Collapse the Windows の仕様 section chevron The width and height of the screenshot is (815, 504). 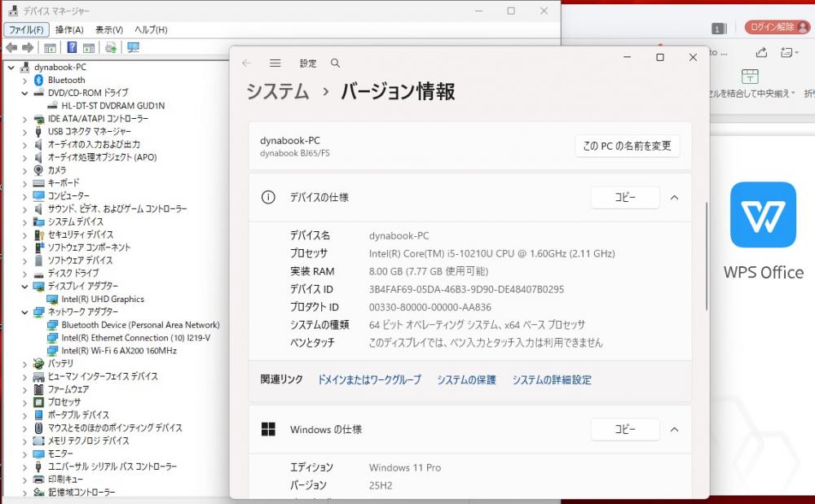tap(674, 429)
